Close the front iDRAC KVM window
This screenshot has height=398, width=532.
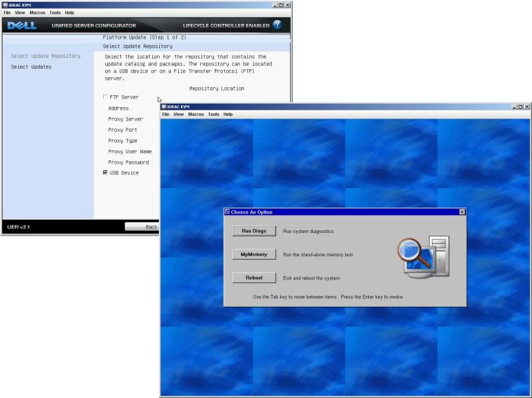[x=527, y=106]
